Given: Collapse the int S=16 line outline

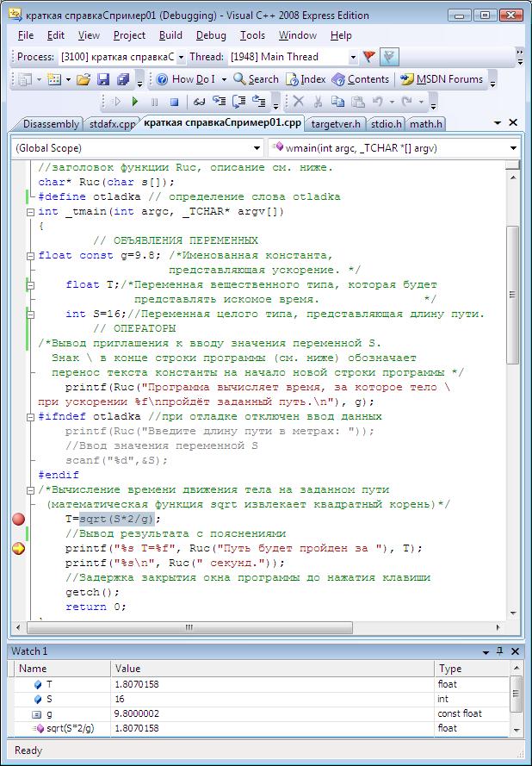Looking at the screenshot, I should 30,314.
